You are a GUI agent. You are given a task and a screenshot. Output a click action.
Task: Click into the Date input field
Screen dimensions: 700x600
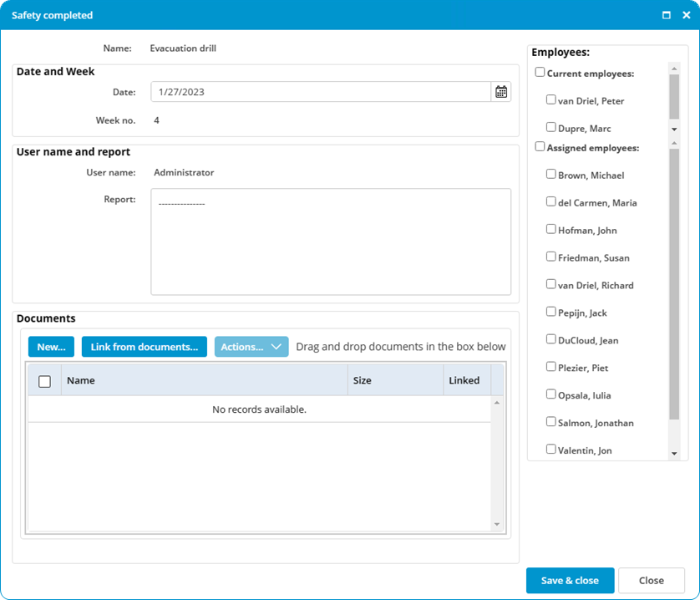pyautogui.click(x=321, y=92)
